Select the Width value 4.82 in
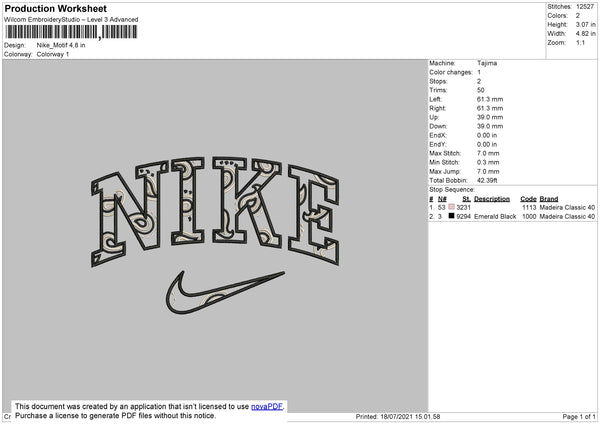600x424 pixels. point(585,34)
